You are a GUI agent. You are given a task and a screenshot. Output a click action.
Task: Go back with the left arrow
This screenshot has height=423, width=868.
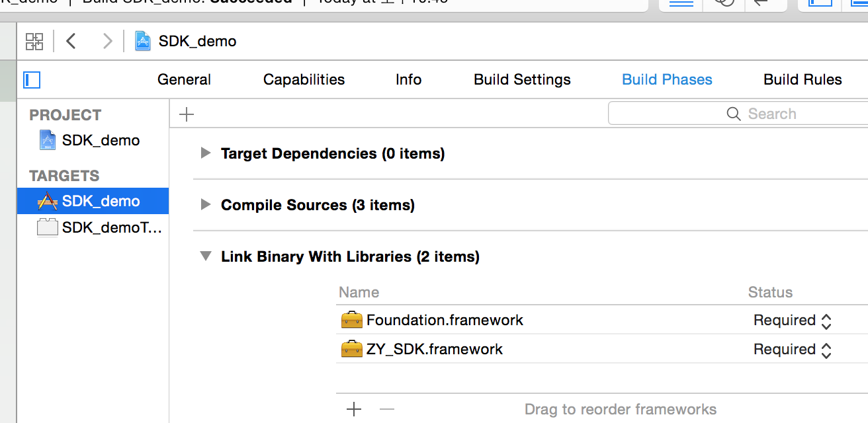(x=71, y=42)
